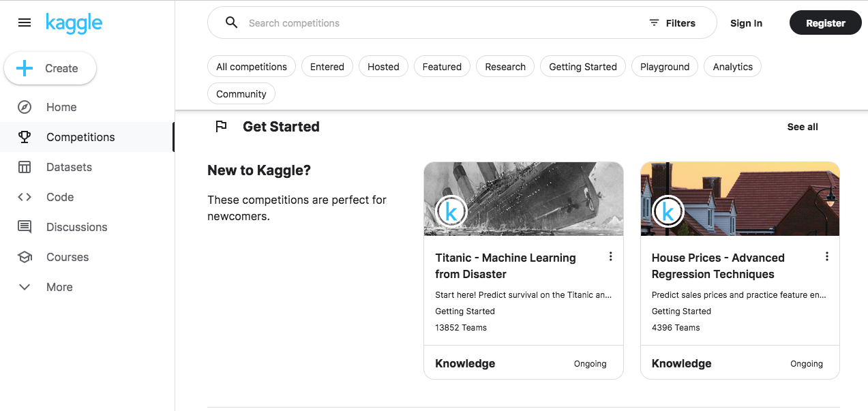This screenshot has width=868, height=411.
Task: Select the Playground filter chip
Action: pos(665,66)
